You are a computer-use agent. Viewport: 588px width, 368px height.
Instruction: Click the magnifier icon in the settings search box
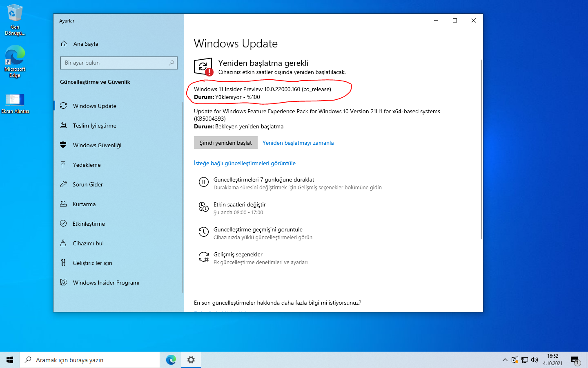[171, 63]
